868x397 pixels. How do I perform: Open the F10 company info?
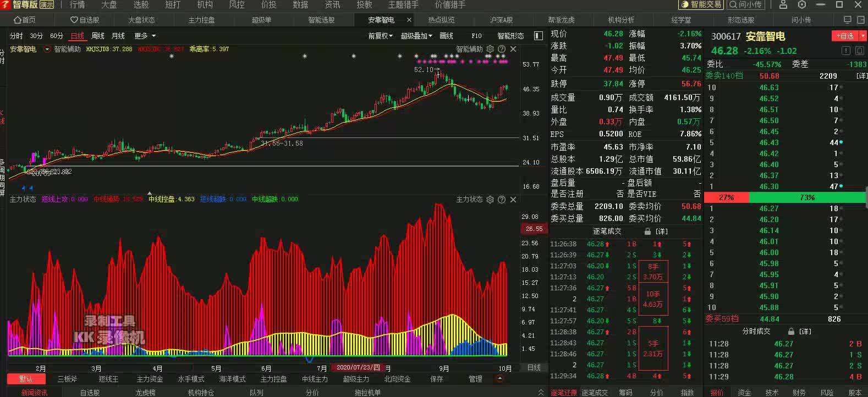(476, 36)
